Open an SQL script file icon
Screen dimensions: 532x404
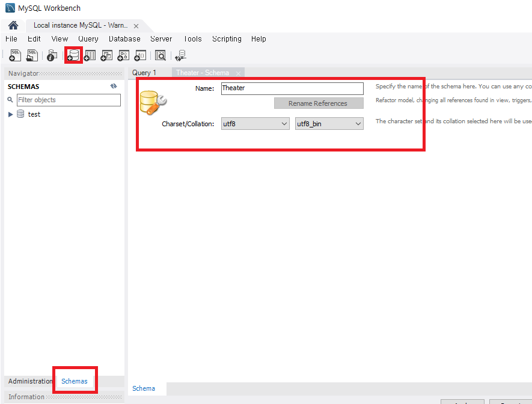[32, 55]
